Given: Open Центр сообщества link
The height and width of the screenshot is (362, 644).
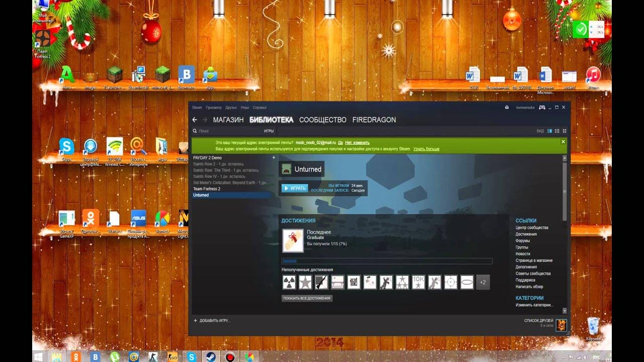Looking at the screenshot, I should 532,228.
